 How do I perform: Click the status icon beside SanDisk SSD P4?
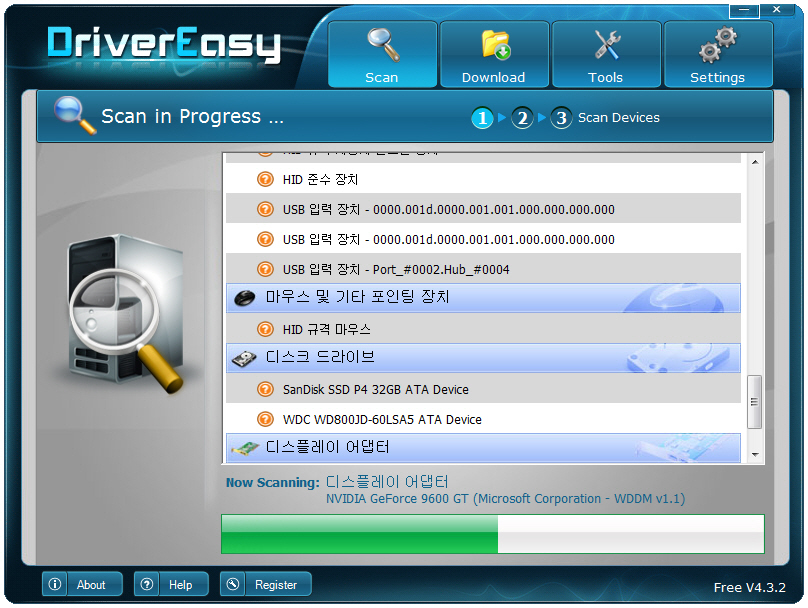[265, 389]
